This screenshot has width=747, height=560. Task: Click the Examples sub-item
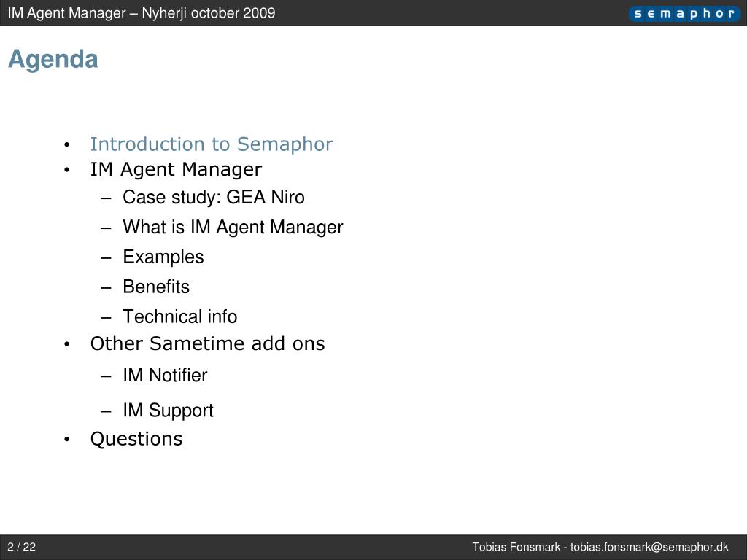click(x=163, y=257)
